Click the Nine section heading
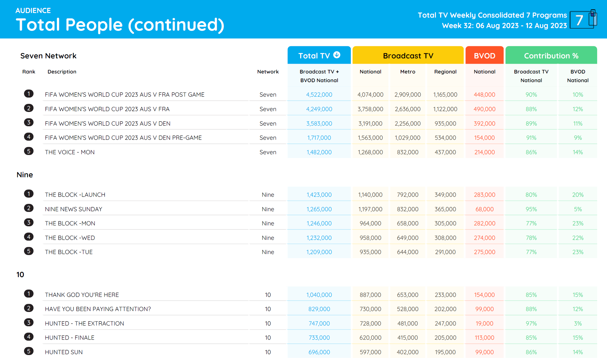Viewport: 607px width, 364px height. click(x=25, y=175)
